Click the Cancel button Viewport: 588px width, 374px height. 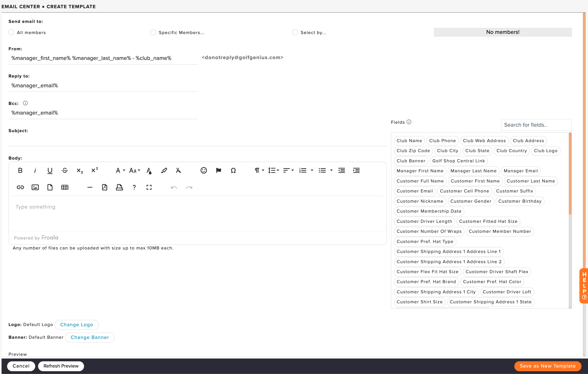coord(21,366)
